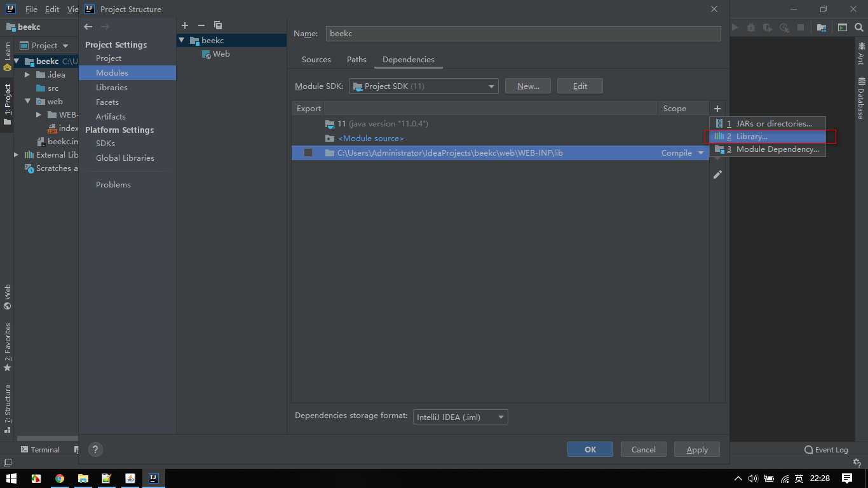The height and width of the screenshot is (488, 868).
Task: Switch to the Paths tab
Action: (356, 59)
